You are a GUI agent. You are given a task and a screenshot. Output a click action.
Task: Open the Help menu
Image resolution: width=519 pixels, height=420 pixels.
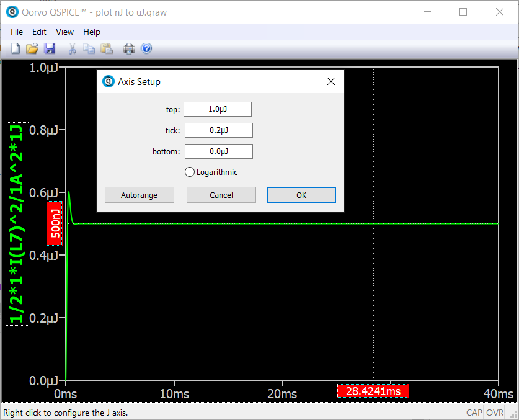(x=91, y=32)
